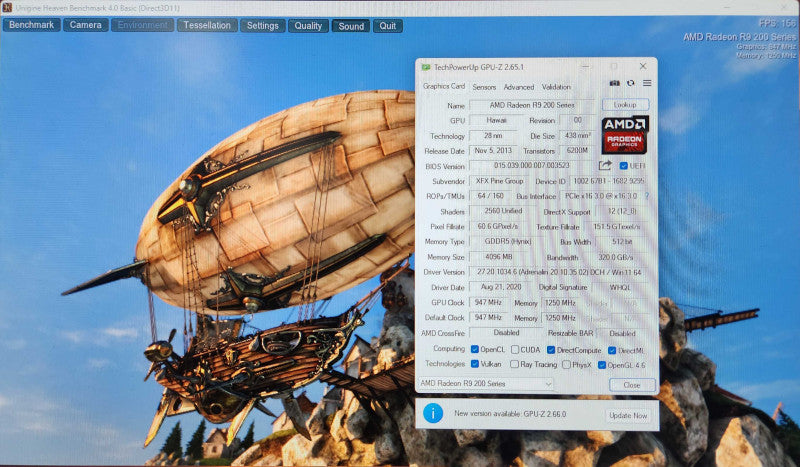Click the GPU-Z Close button

point(632,385)
